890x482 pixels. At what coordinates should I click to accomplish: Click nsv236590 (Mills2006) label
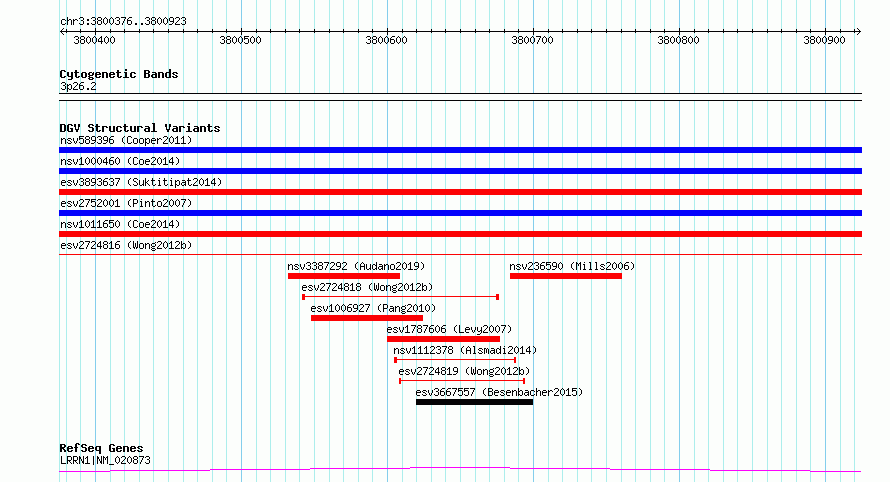(572, 266)
